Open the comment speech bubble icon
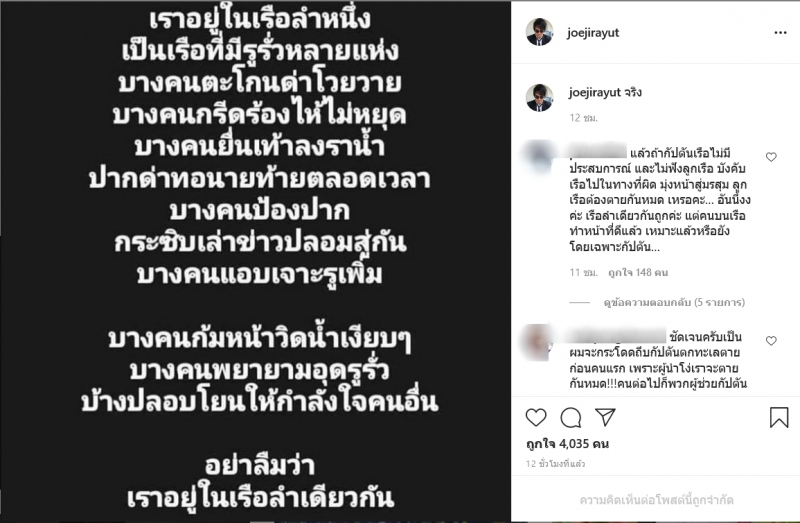Viewport: 800px width, 523px height. tap(570, 418)
